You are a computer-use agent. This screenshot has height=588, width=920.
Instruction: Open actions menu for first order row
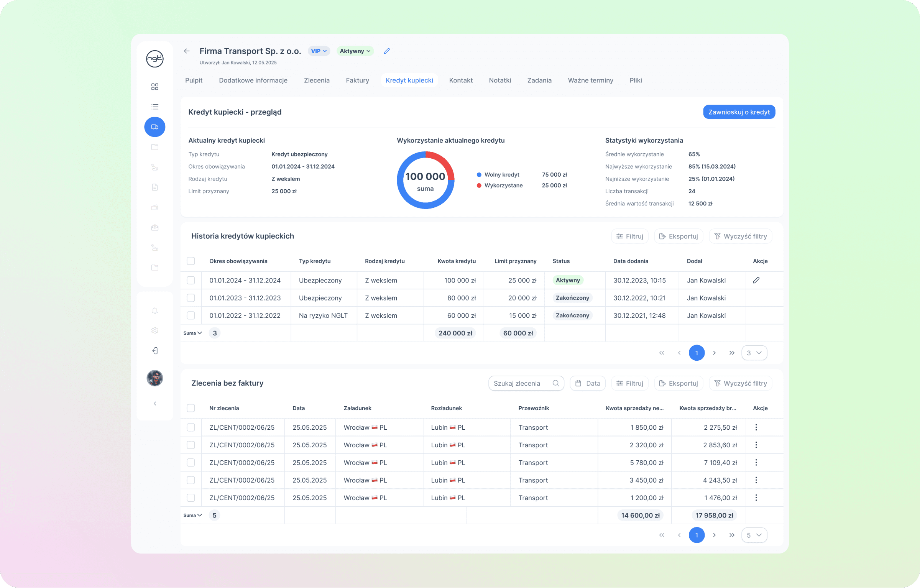(756, 427)
